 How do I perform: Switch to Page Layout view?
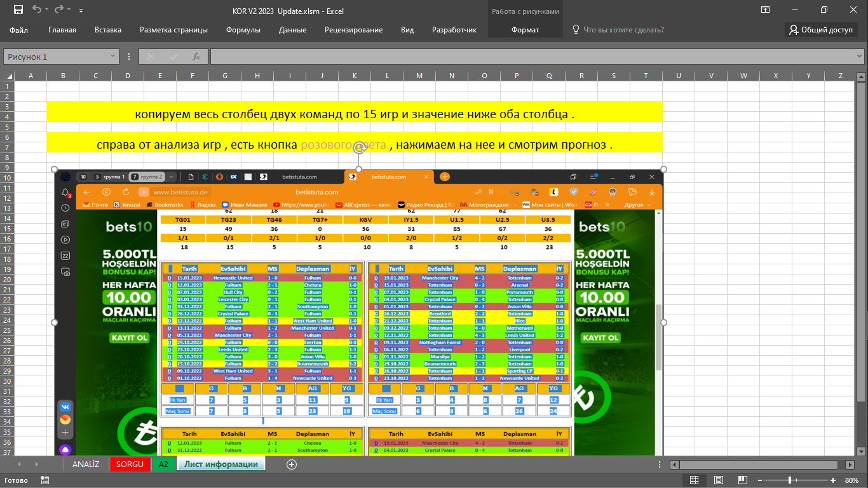point(717,480)
